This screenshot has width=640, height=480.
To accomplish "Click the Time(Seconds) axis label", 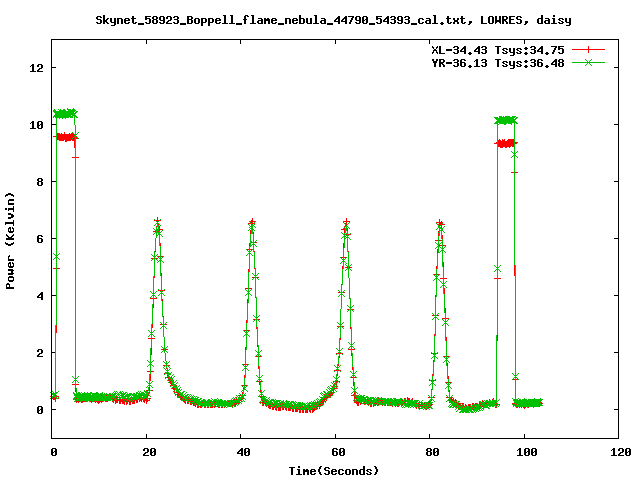I will (333, 471).
